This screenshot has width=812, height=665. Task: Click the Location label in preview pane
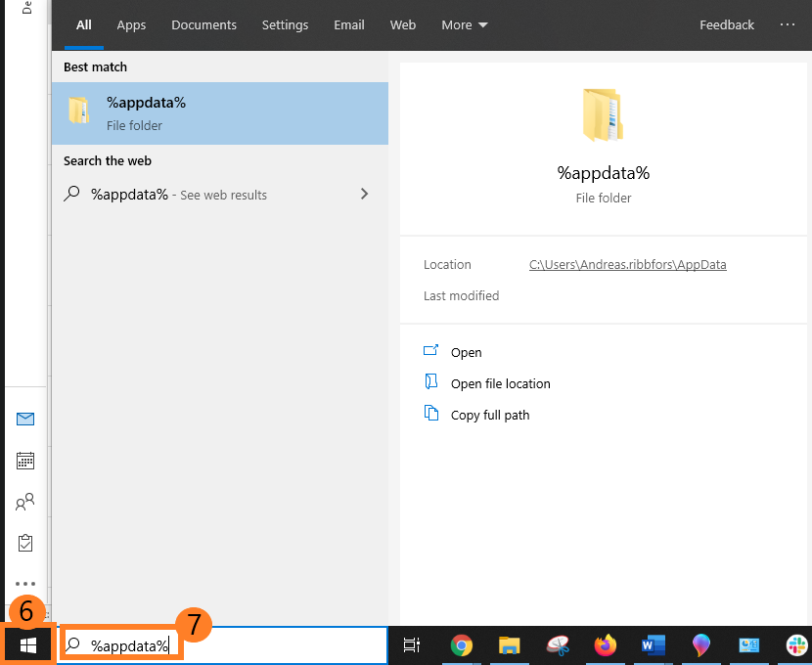tap(447, 264)
